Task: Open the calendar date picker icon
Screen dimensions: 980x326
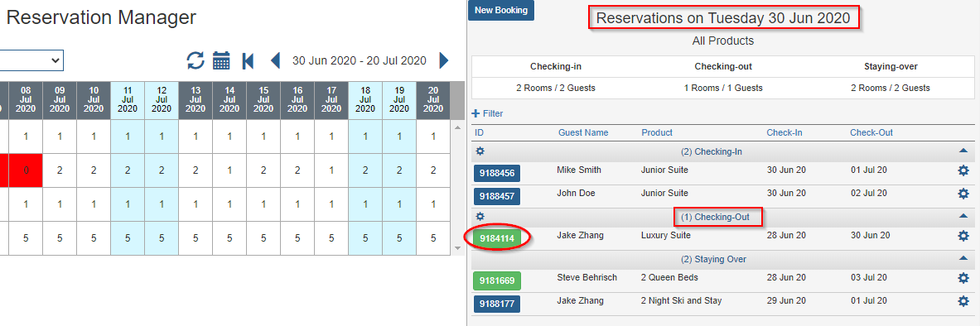Action: click(x=221, y=60)
